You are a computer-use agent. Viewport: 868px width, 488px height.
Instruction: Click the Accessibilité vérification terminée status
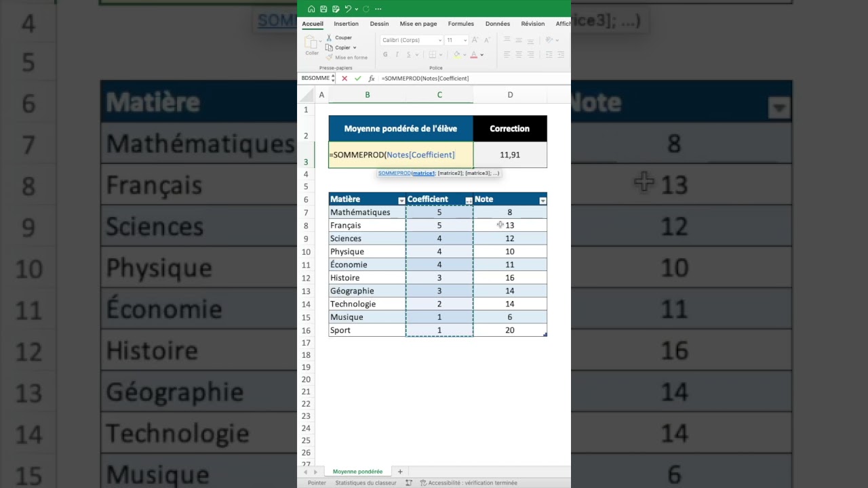pyautogui.click(x=469, y=483)
